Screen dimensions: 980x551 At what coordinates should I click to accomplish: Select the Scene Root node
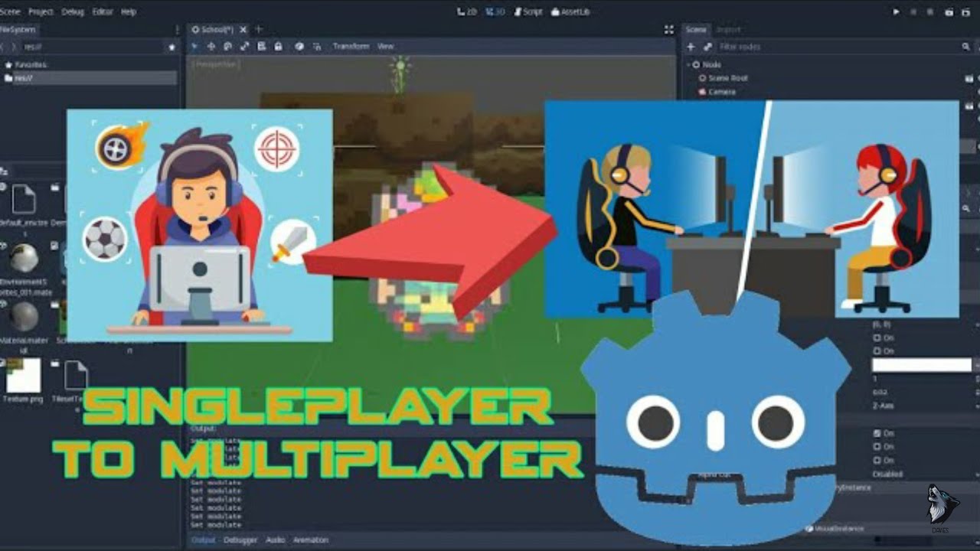[728, 78]
